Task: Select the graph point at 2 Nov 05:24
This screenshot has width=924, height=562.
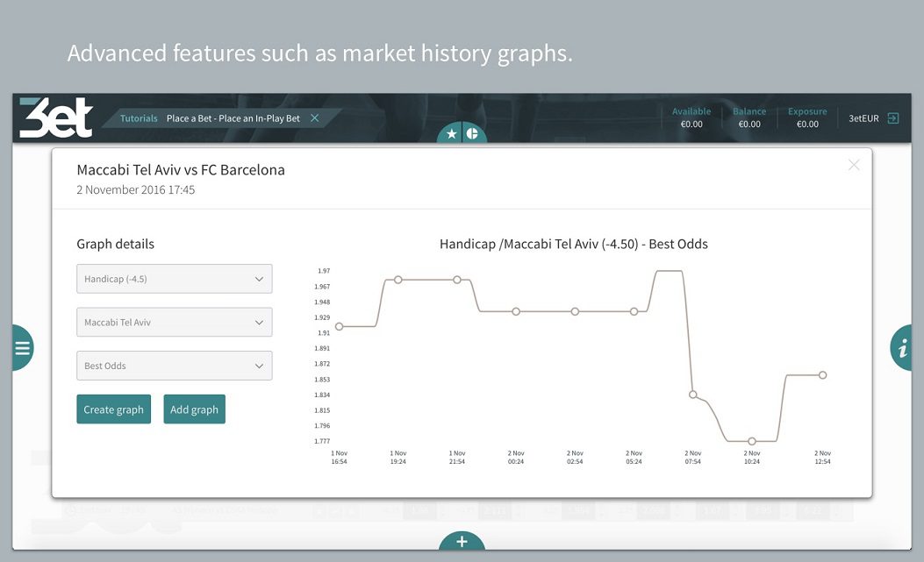Action: coord(634,311)
